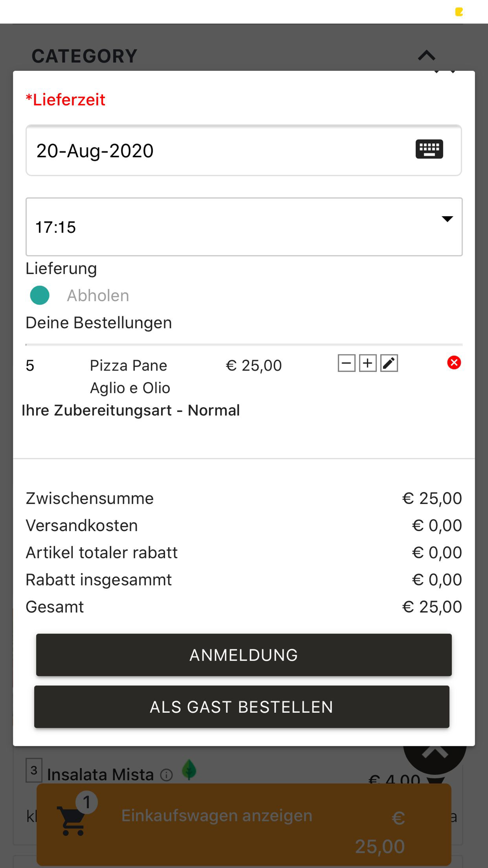Click the 20-Aug-2020 date field
488x868 pixels.
[244, 150]
